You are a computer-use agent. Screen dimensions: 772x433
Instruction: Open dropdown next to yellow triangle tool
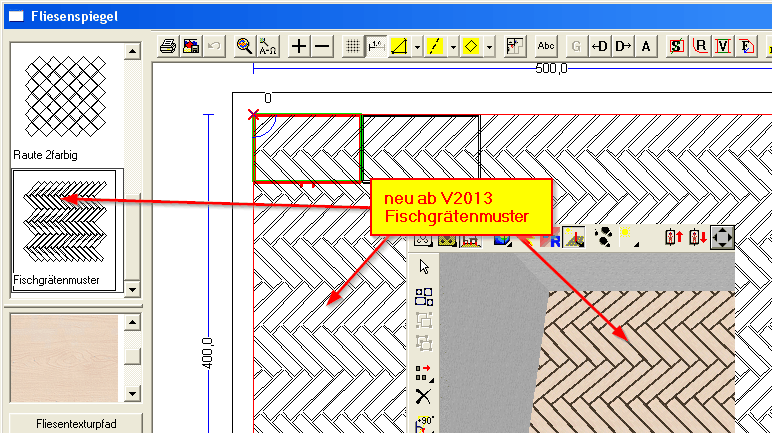pos(417,46)
